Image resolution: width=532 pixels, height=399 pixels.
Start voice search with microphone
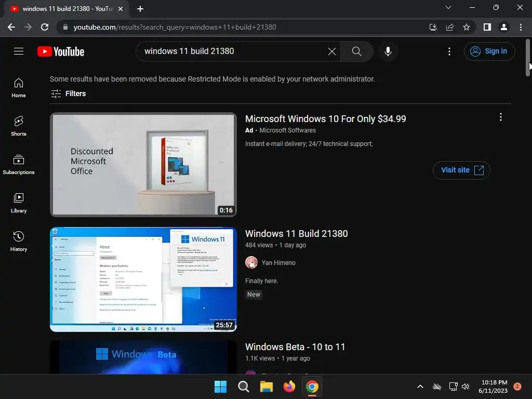click(x=388, y=51)
